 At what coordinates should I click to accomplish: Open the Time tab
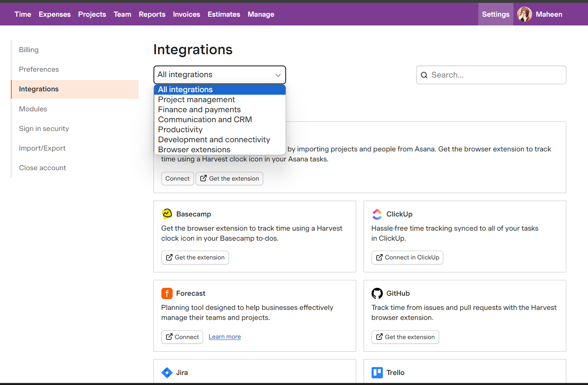23,14
